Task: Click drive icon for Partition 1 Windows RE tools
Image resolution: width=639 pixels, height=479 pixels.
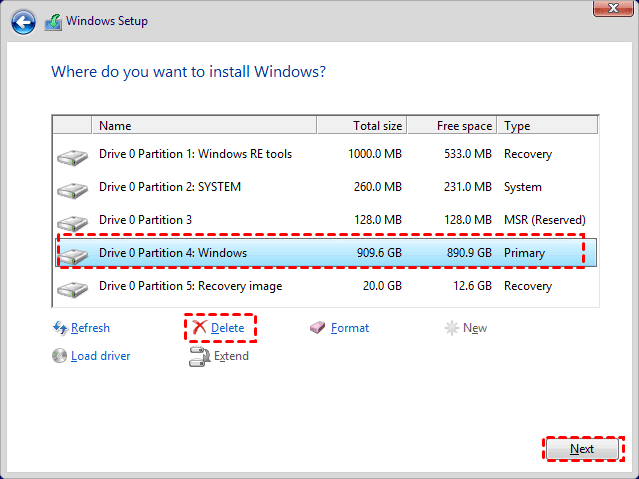Action: 72,156
